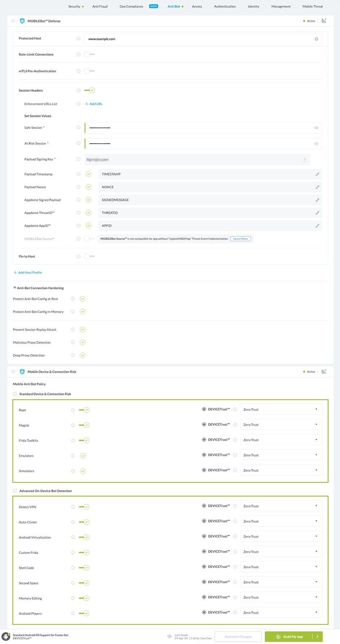Viewport: 340px width, 644px height.
Task: Collapse Standard Device & Connection Risk section
Action: [x=15, y=394]
